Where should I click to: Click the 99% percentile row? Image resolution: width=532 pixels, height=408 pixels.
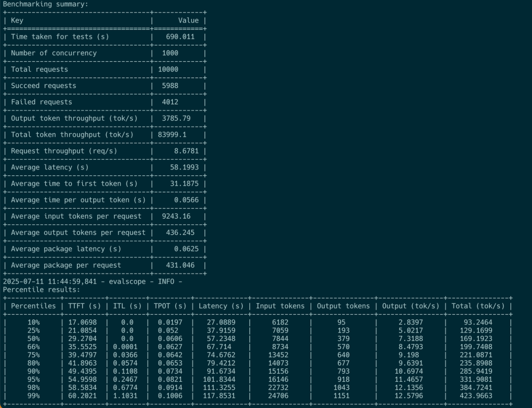tap(33, 396)
